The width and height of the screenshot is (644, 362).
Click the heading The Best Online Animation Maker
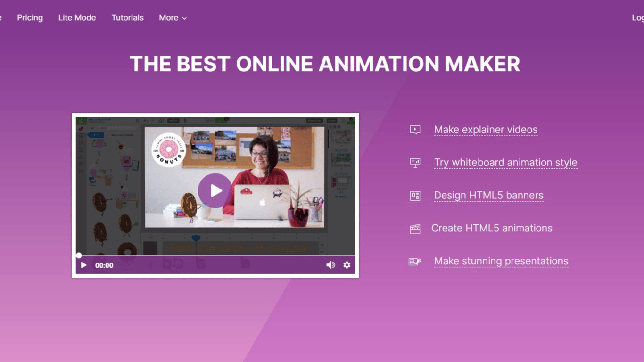pyautogui.click(x=325, y=64)
